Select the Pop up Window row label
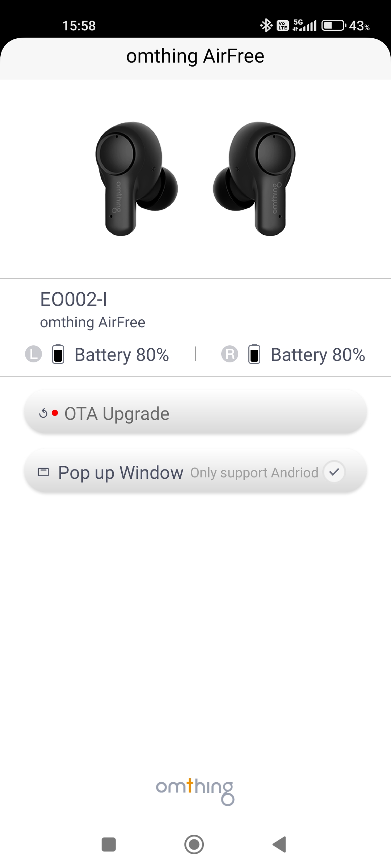Image resolution: width=391 pixels, height=868 pixels. (x=121, y=472)
